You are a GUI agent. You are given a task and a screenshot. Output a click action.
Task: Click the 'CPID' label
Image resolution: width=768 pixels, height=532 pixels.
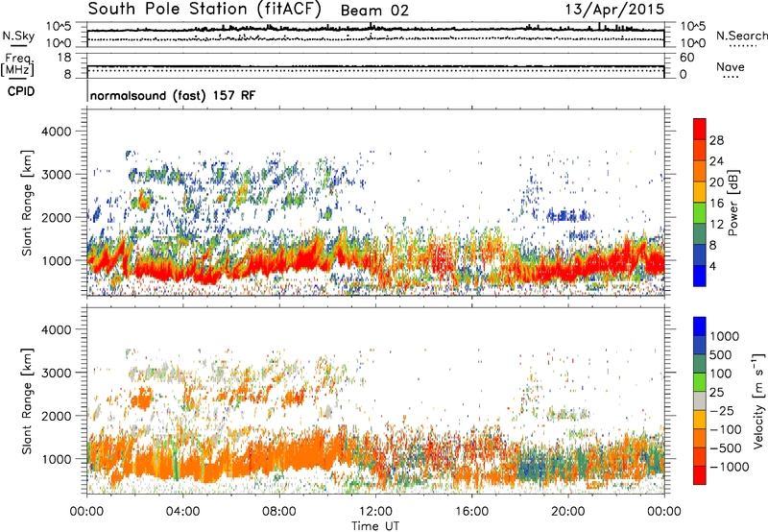21,91
